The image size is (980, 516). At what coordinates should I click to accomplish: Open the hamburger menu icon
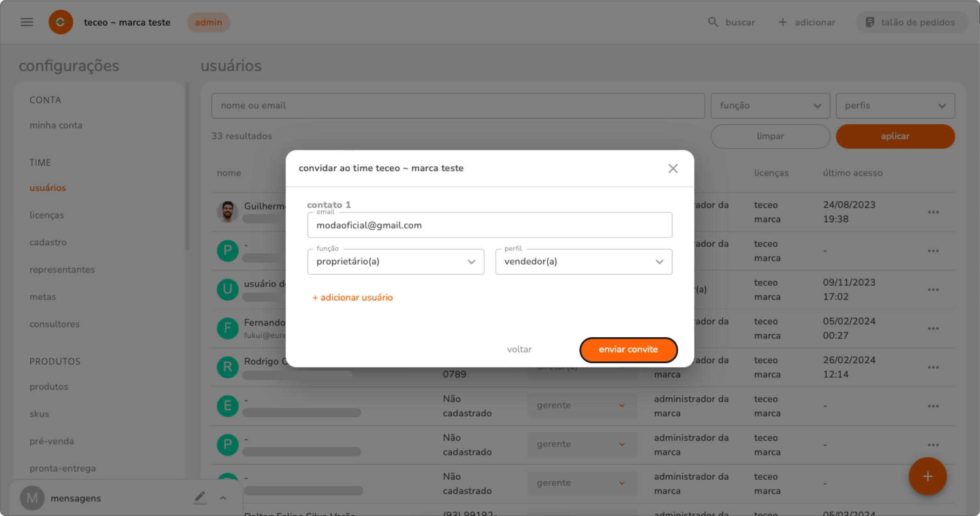coord(27,22)
